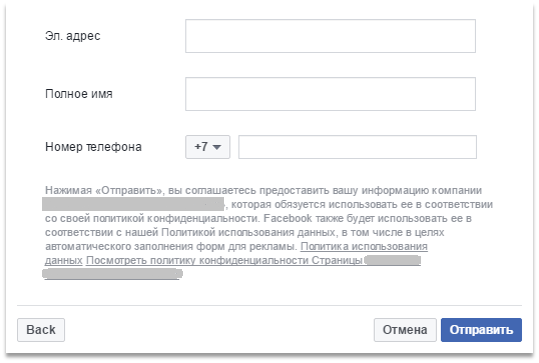Viewport: 539px width, 363px height.
Task: Open the +7 country code dropdown
Action: click(x=208, y=147)
